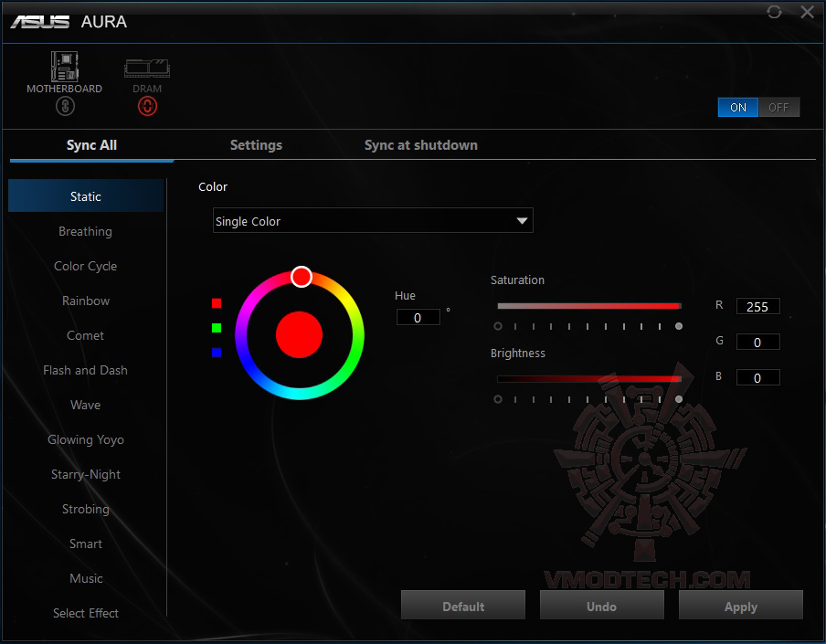Screen dimensions: 826x644
Task: Open the Sync at shutdown tab
Action: (421, 145)
